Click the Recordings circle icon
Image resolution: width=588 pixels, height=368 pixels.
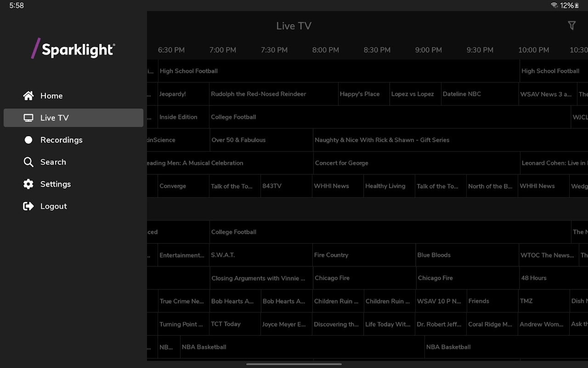pyautogui.click(x=28, y=140)
